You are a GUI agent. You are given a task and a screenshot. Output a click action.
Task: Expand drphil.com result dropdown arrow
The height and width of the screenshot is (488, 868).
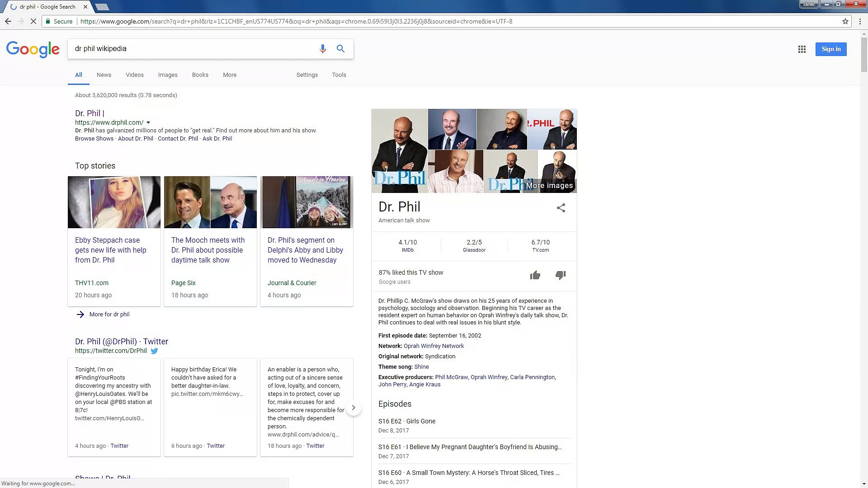tap(148, 122)
